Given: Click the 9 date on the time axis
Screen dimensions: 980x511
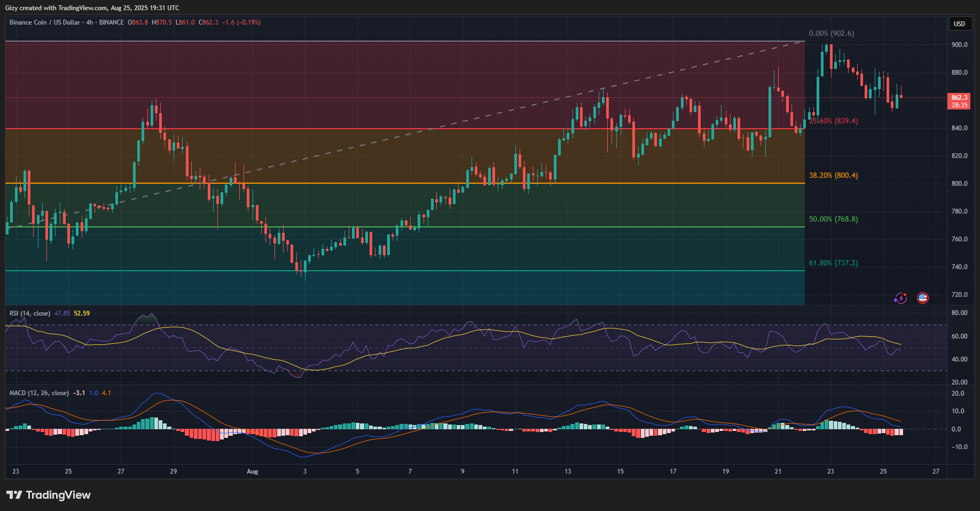Looking at the screenshot, I should (x=462, y=471).
